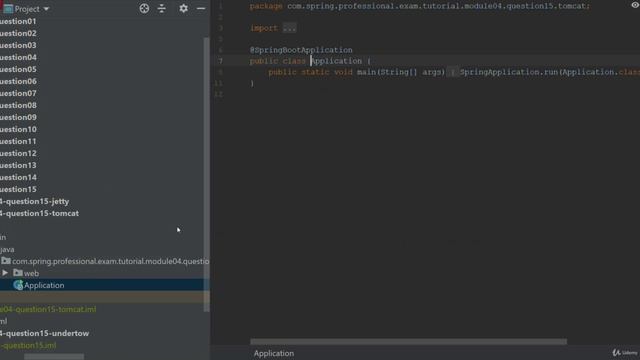
Task: Select the java source folder row
Action: click(x=7, y=249)
